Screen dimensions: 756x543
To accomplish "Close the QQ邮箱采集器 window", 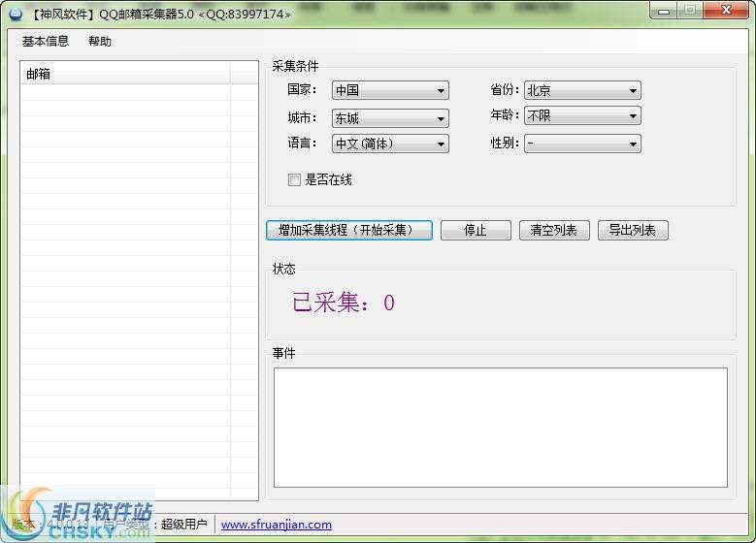I will click(x=726, y=11).
